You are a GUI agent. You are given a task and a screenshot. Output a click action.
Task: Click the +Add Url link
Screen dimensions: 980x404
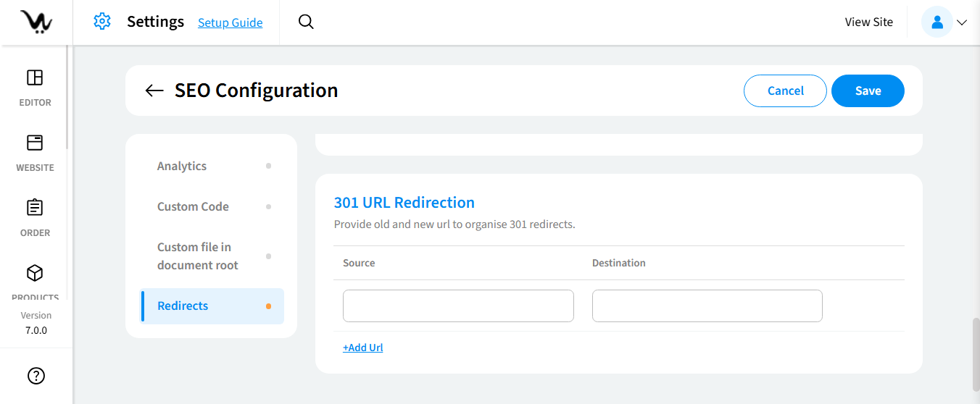(362, 348)
